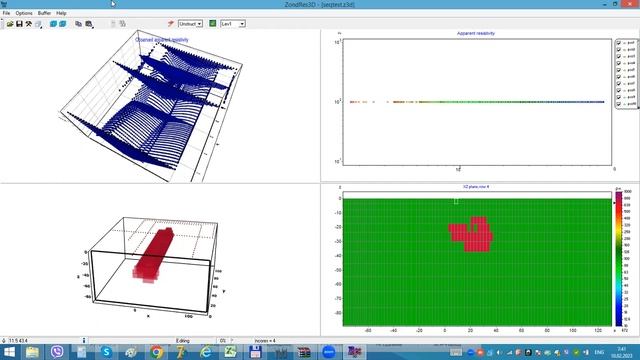Open WinRAR from the taskbar
The image size is (640, 360).
(304, 352)
